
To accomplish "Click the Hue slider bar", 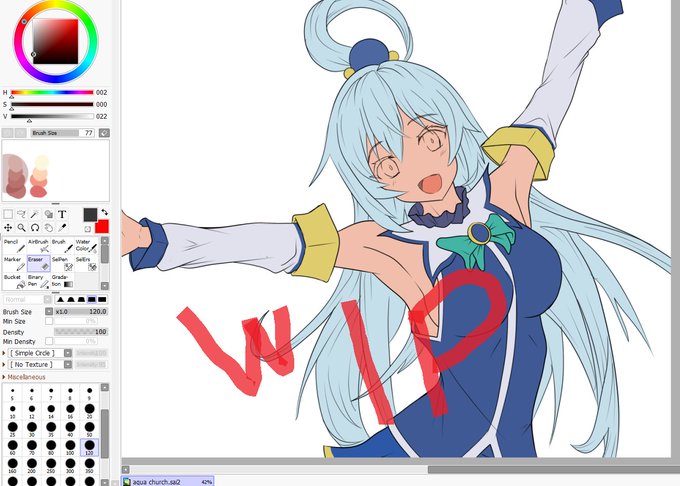I will tap(52, 92).
